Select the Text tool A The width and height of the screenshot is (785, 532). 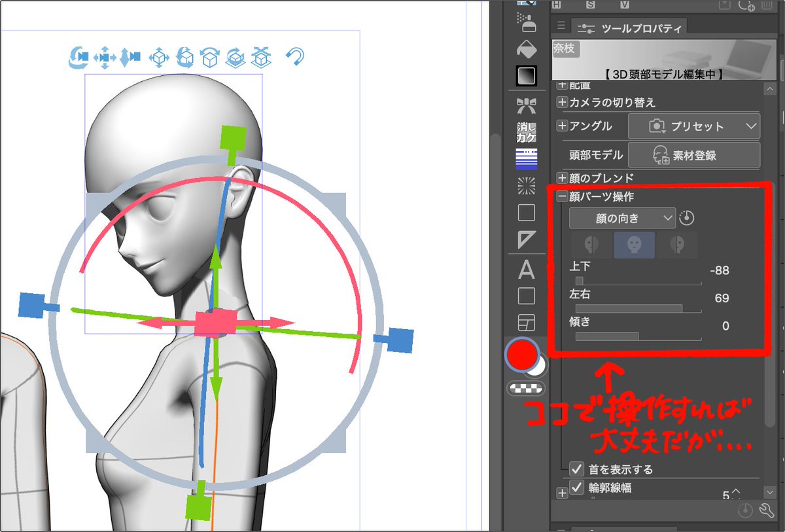(527, 270)
